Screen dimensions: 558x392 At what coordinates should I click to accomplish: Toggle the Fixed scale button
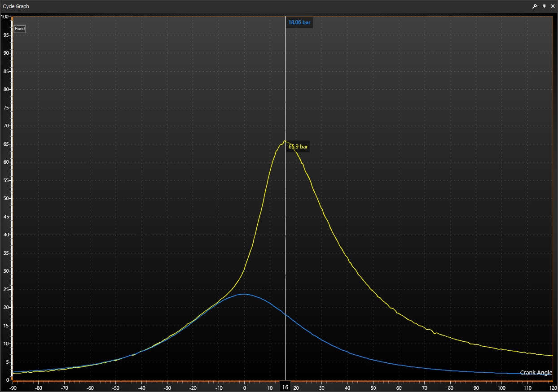tap(20, 29)
